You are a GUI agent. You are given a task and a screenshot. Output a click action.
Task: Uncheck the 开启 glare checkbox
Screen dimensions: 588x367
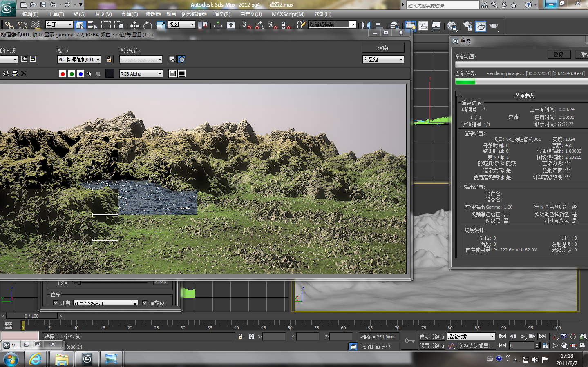pyautogui.click(x=56, y=303)
